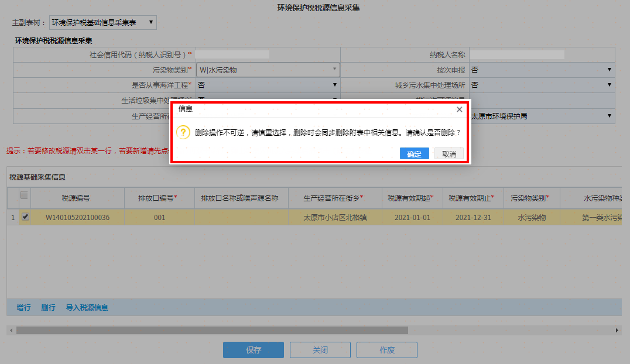This screenshot has width=630, height=364.
Task: Click 增行 to add a row
Action: (x=23, y=307)
